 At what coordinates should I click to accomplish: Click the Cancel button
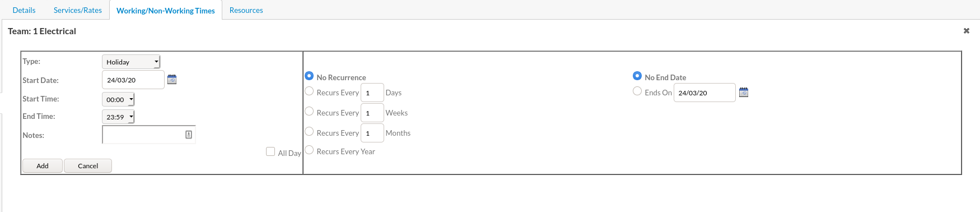[x=88, y=165]
